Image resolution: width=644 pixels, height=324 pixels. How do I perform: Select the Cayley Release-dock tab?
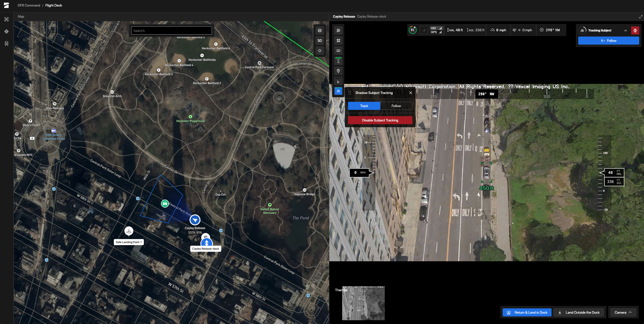coord(371,16)
